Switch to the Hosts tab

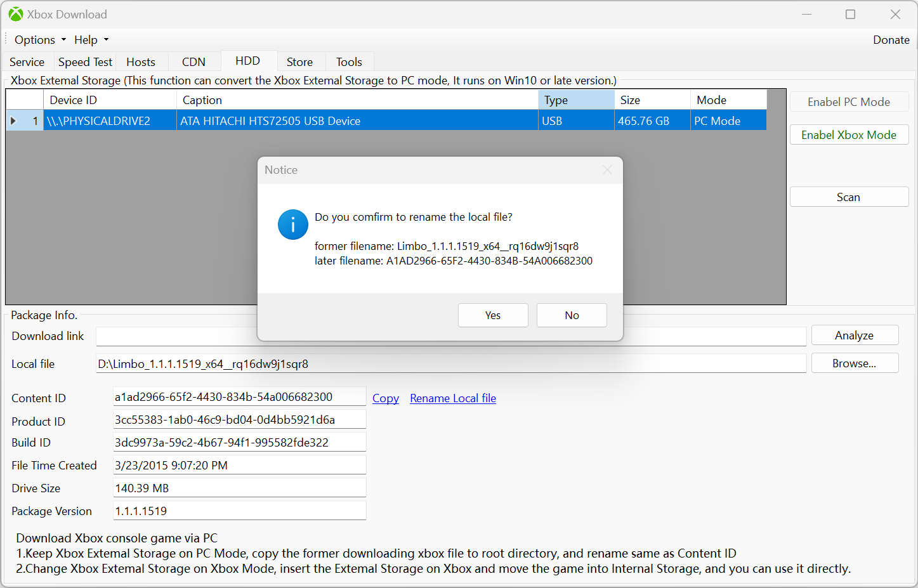tap(141, 62)
